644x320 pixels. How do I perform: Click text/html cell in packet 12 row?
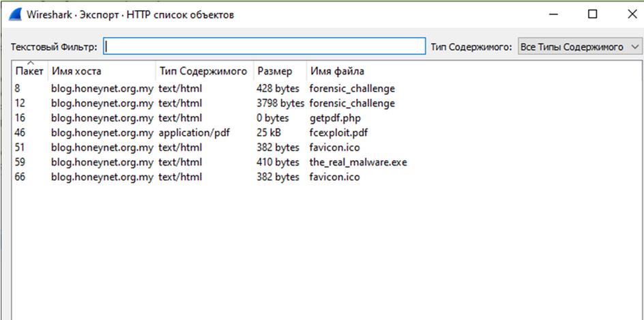pyautogui.click(x=180, y=103)
